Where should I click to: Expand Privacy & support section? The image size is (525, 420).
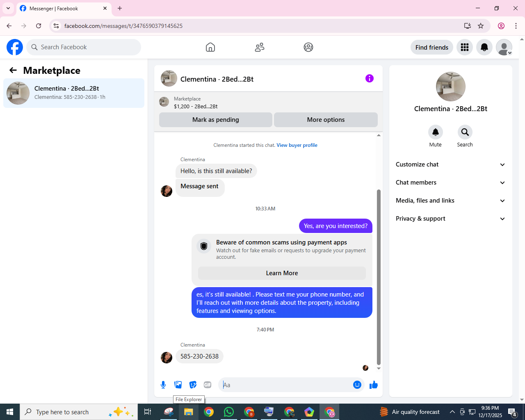(x=451, y=219)
